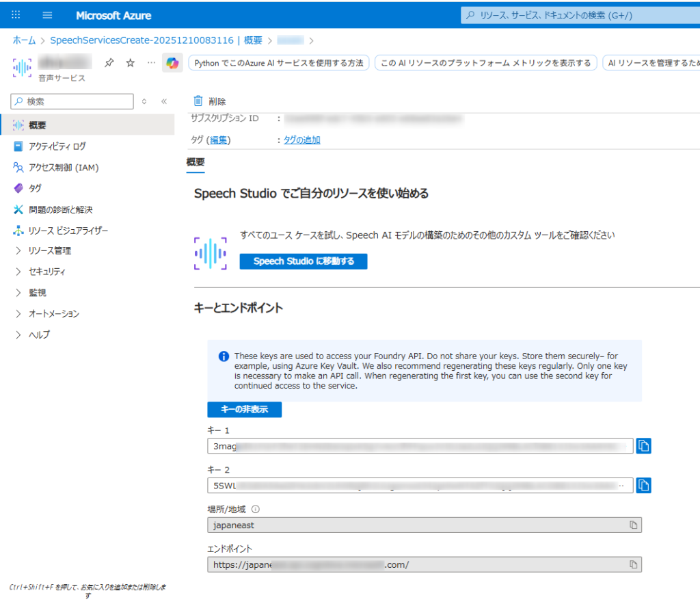Open the hamburger portal menu
The height and width of the screenshot is (602, 700).
point(47,15)
